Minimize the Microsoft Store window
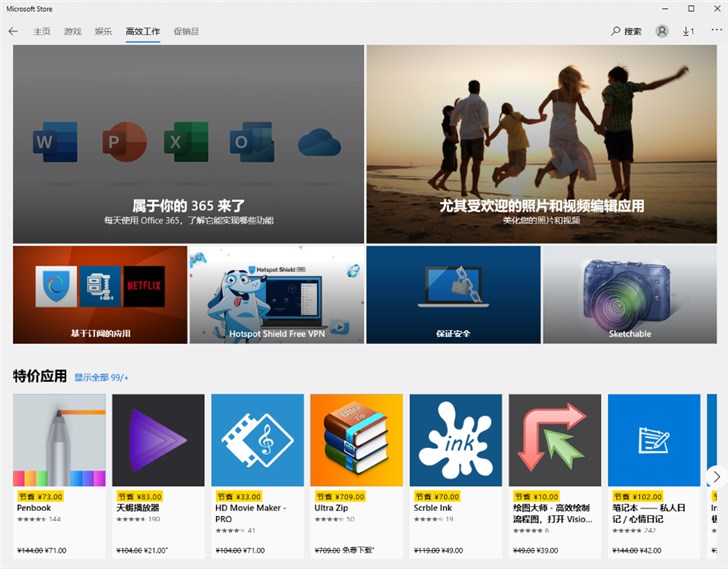728x569 pixels. click(665, 9)
